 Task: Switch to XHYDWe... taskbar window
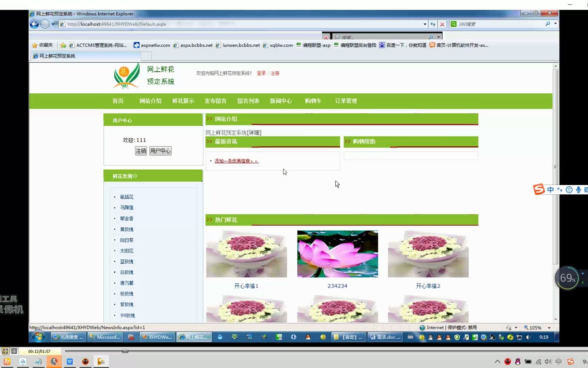[157, 337]
